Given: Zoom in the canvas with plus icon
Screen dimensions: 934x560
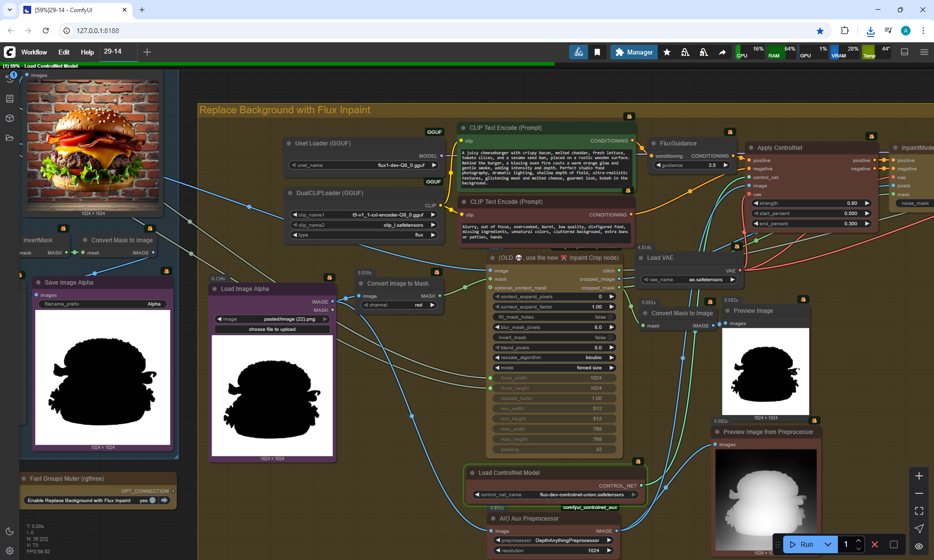Looking at the screenshot, I should coord(919,476).
